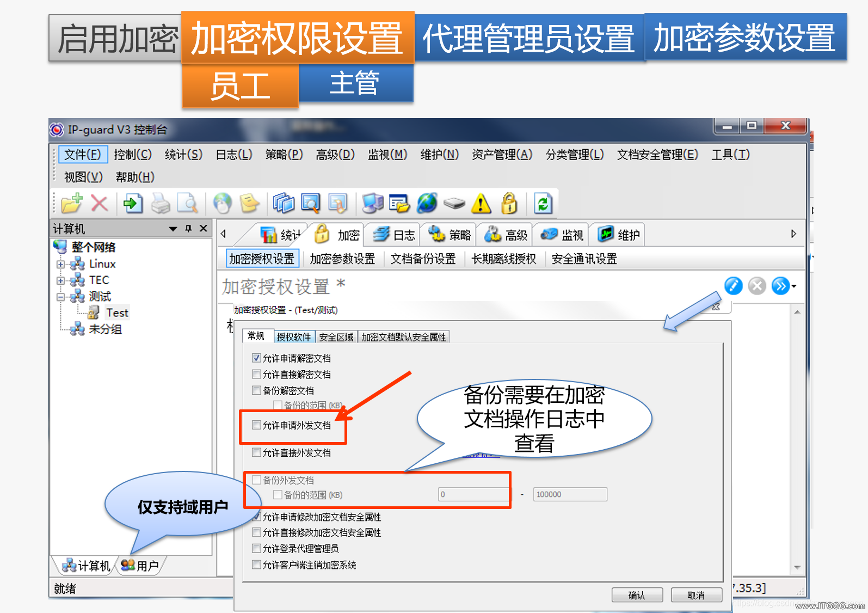Open the 文档安全管理(E) menu
The height and width of the screenshot is (613, 868).
point(657,155)
